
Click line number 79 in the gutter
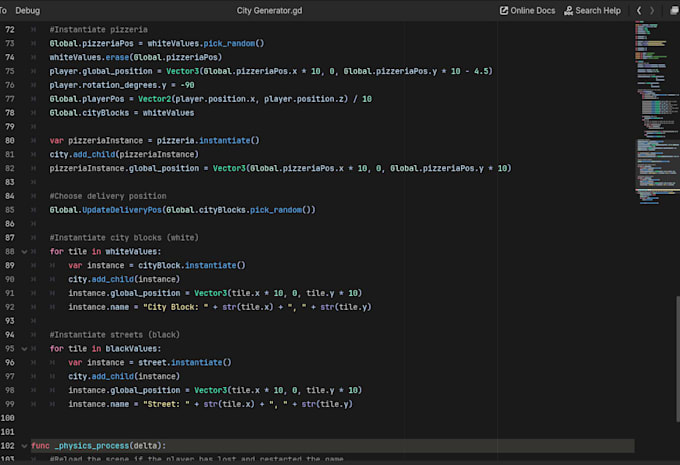(x=10, y=127)
